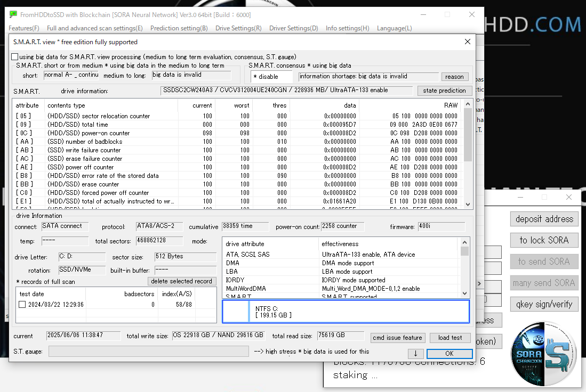Close the S.M.A.R.T. view dialog
586x392 pixels.
coord(468,42)
